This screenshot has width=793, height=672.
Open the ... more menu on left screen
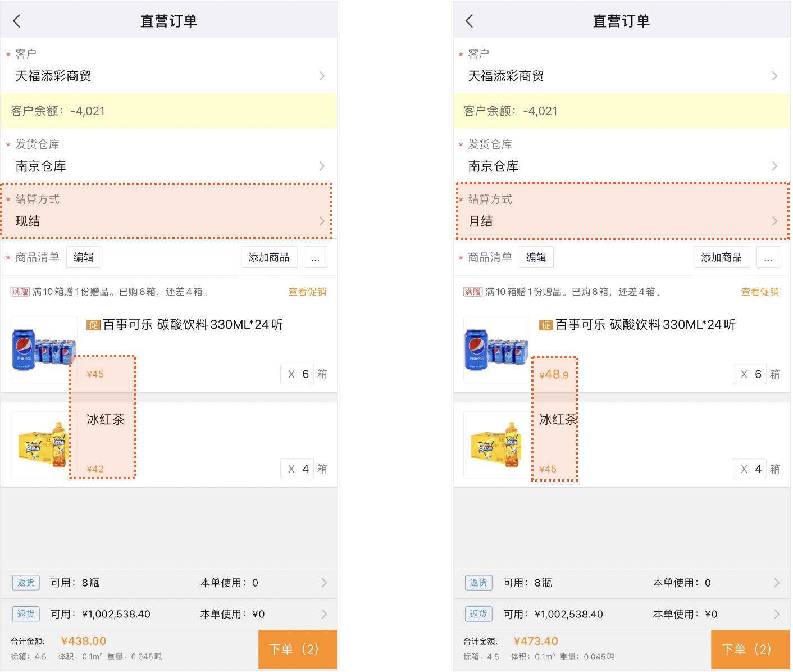coord(316,257)
